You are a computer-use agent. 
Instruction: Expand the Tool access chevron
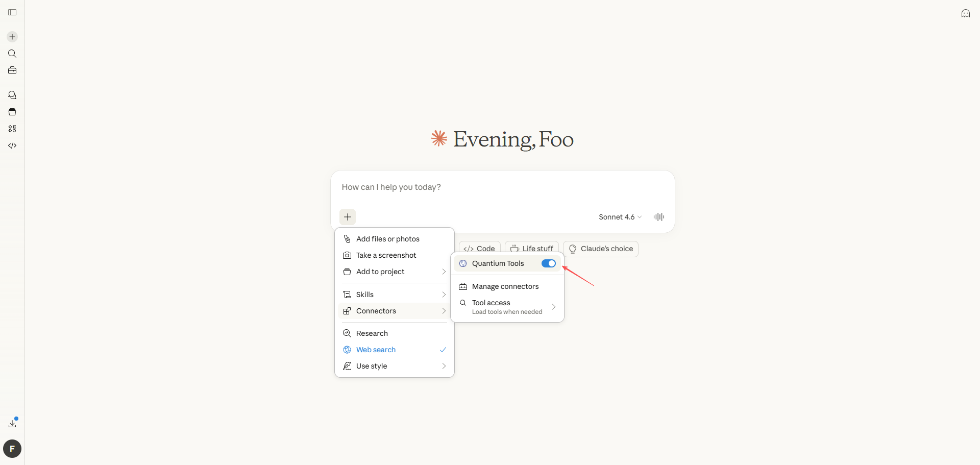click(554, 307)
